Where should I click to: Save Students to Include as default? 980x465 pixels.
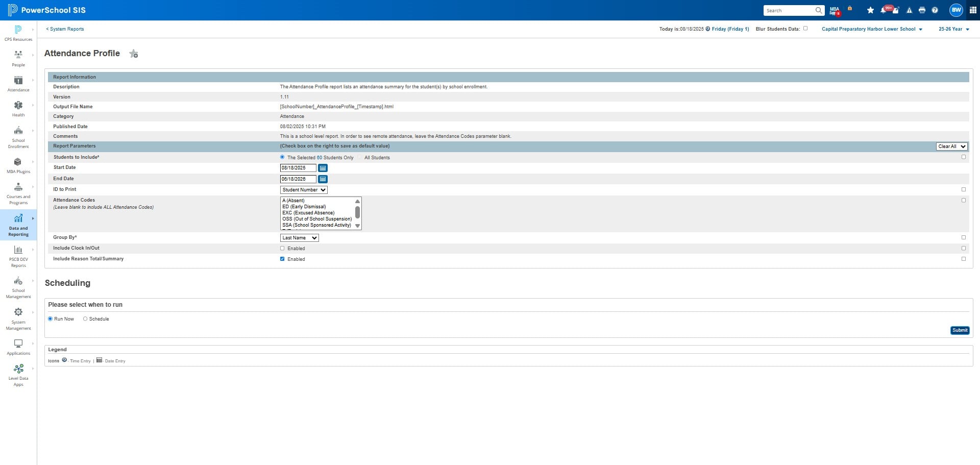coord(964,157)
